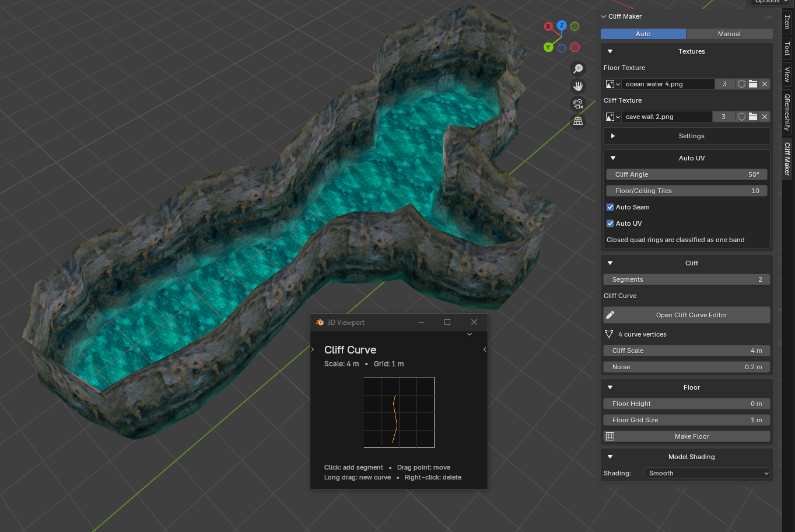
Task: Click the Floor Grid Size field
Action: (687, 420)
